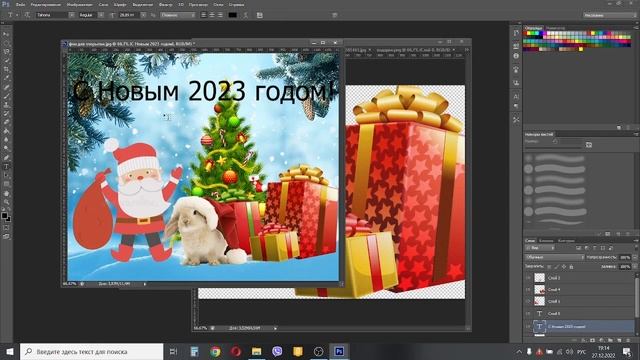The height and width of the screenshot is (360, 640).
Task: Open the Файл menu
Action: 20,4
